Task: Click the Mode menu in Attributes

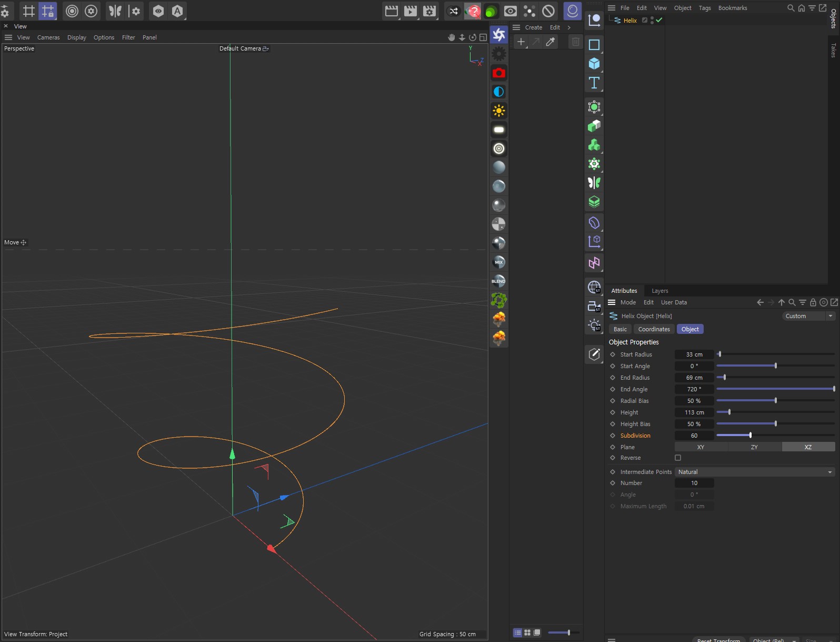Action: pyautogui.click(x=628, y=302)
